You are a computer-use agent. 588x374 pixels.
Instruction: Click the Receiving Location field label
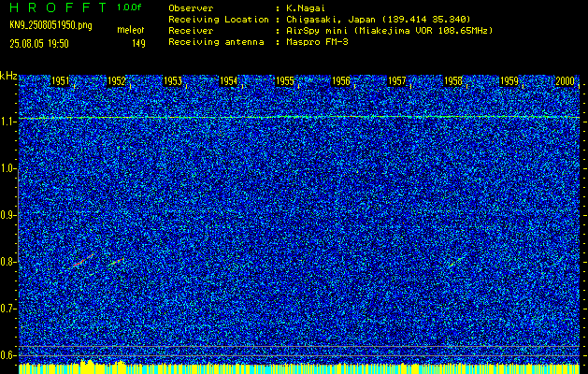219,19
